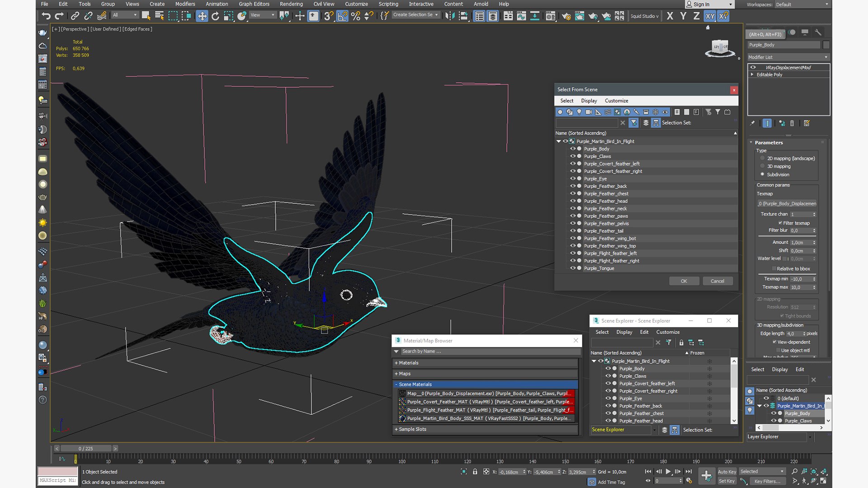Click the Zoom Extents viewport navigation icon

[814, 471]
